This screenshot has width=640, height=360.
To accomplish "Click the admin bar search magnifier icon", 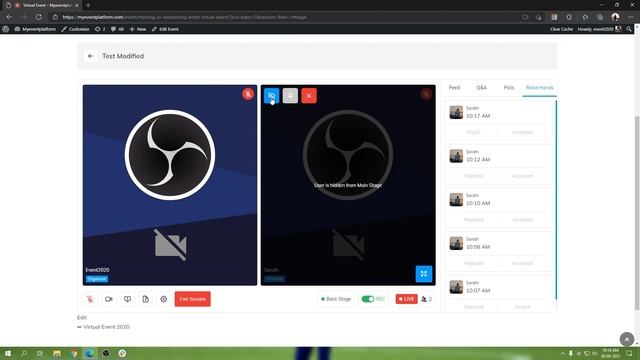I will click(x=629, y=29).
